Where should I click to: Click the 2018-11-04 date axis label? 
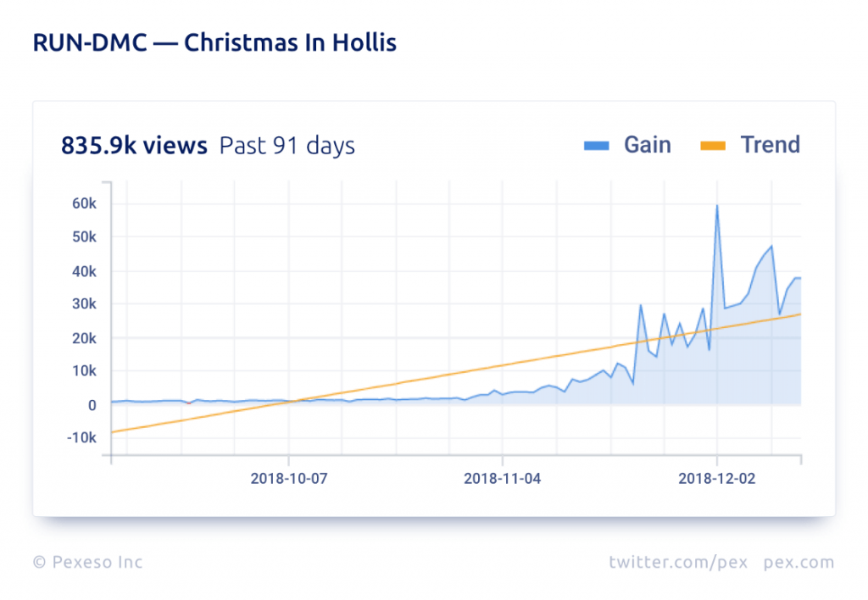point(503,478)
